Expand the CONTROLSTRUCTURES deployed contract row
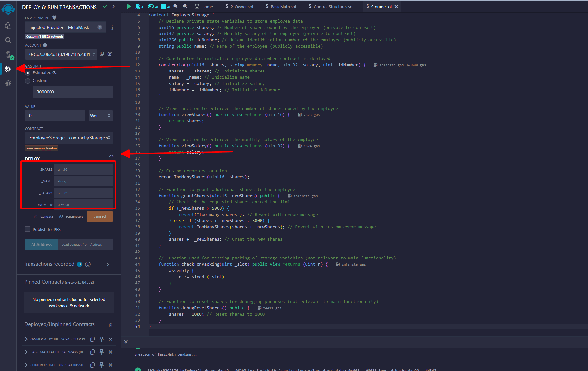The height and width of the screenshot is (371, 588). 26,365
